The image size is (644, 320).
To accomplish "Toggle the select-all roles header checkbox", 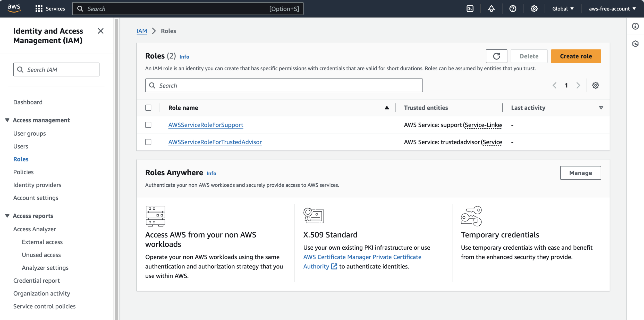I will (148, 108).
